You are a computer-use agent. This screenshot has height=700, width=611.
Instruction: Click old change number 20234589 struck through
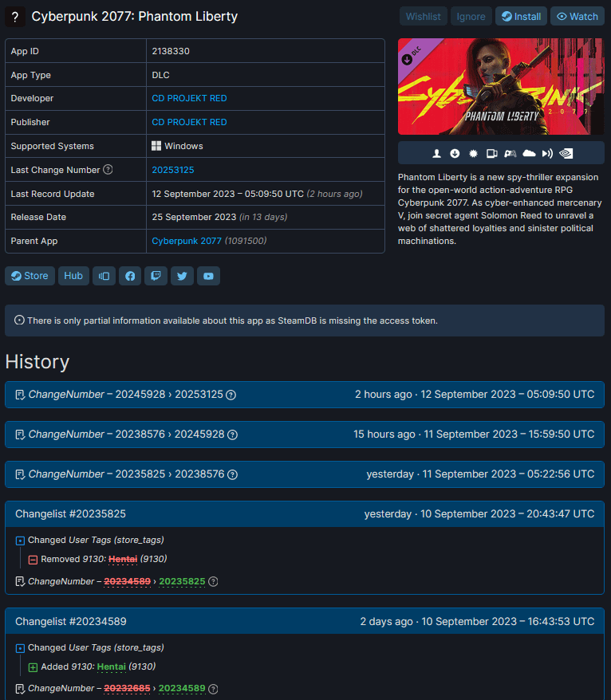pyautogui.click(x=128, y=581)
